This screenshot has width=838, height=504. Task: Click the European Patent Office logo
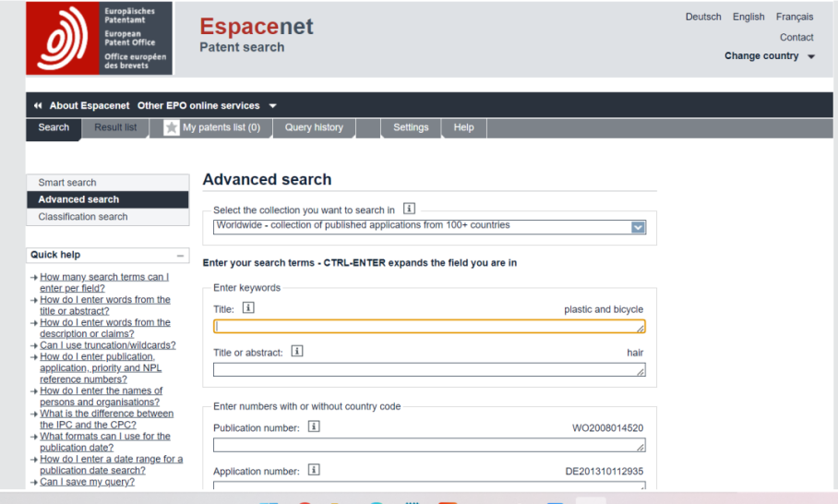tap(99, 39)
